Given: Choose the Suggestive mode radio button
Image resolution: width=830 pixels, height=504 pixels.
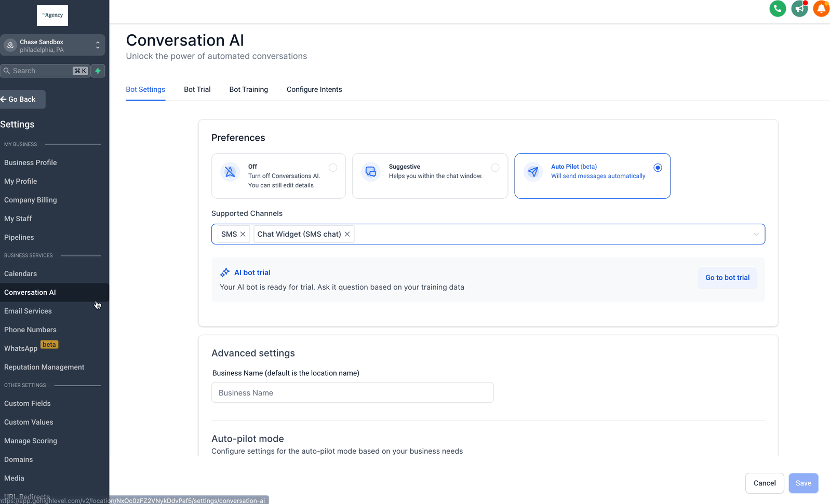Looking at the screenshot, I should click(x=495, y=168).
